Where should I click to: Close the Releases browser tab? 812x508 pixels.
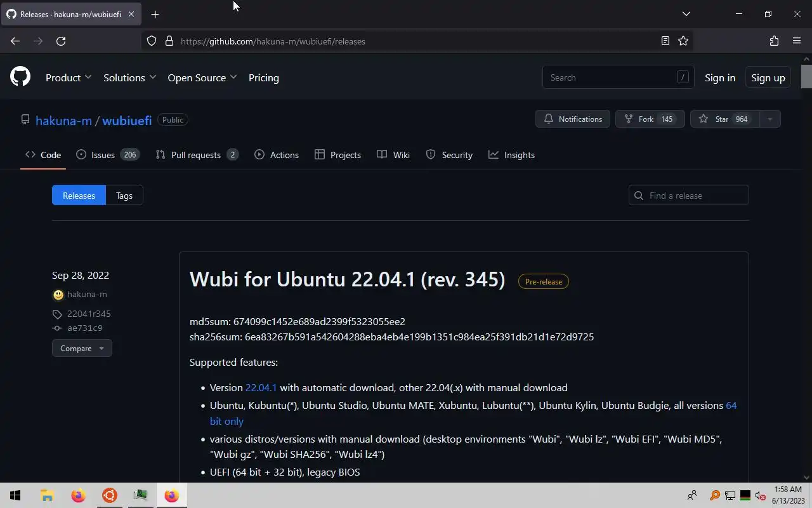coord(131,14)
